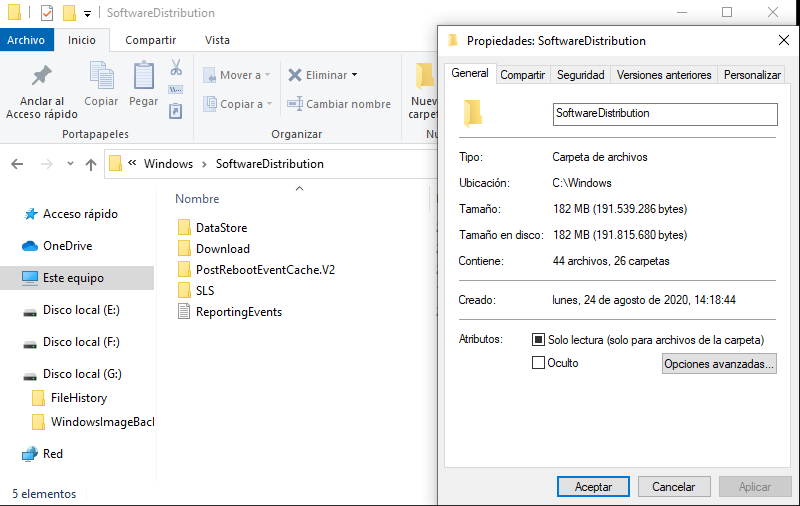Open the Versiones anteriores tab
Screen dimensions: 800x506
[x=664, y=75]
